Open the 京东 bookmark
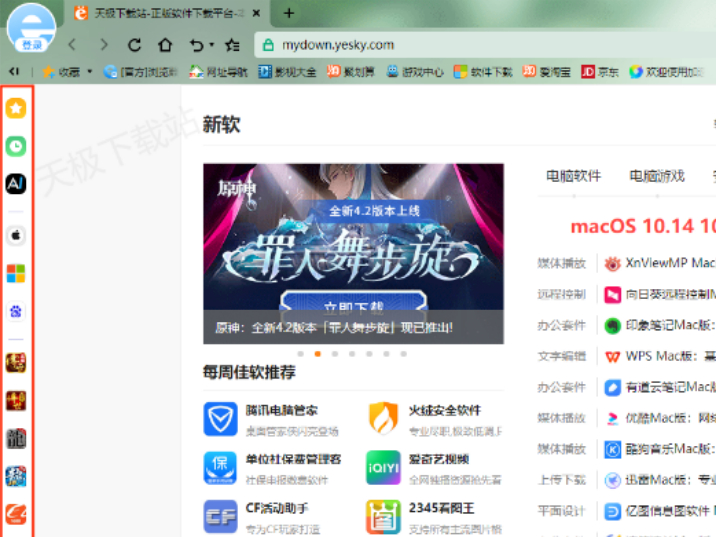The height and width of the screenshot is (537, 716). click(600, 71)
